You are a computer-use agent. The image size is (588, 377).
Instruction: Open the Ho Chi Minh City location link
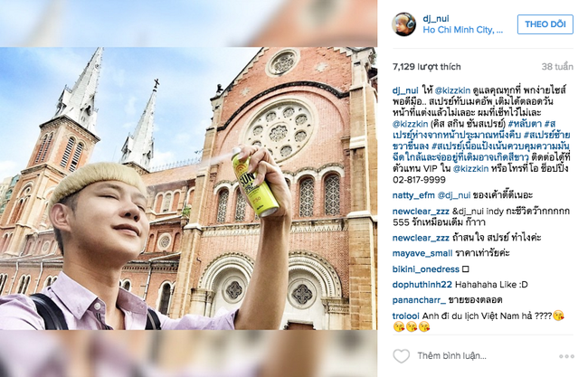pyautogui.click(x=463, y=30)
